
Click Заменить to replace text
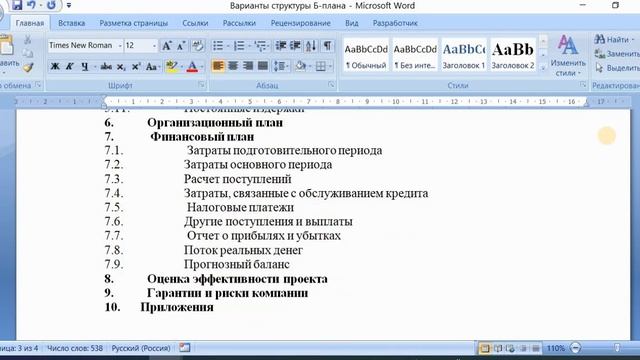coord(617,53)
